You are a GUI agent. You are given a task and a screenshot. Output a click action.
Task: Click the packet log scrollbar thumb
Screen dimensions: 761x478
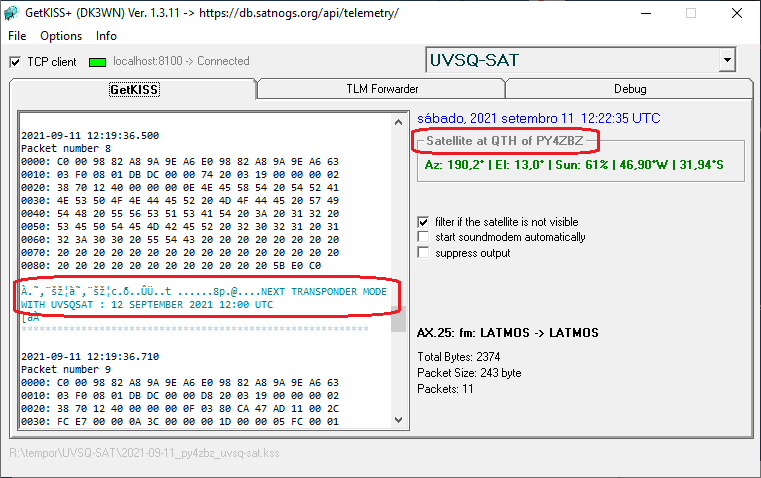[398, 318]
